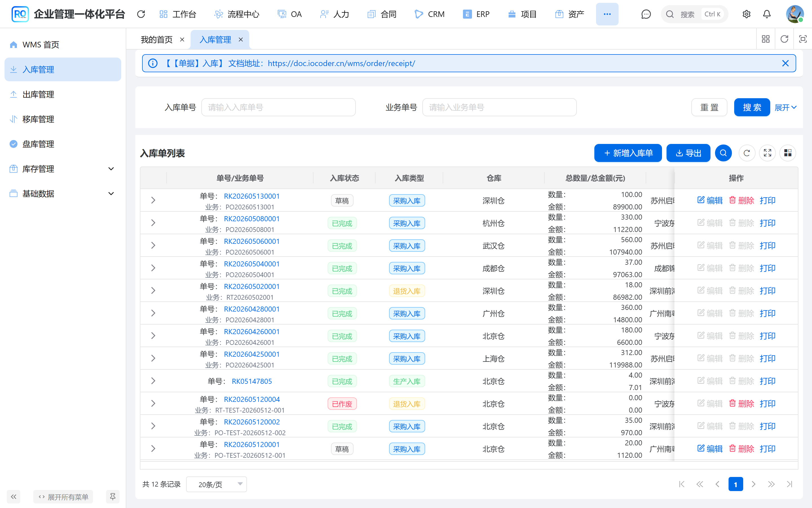Viewport: 812px width, 508px height.
Task: Open the 流程中心 top menu
Action: 237,14
